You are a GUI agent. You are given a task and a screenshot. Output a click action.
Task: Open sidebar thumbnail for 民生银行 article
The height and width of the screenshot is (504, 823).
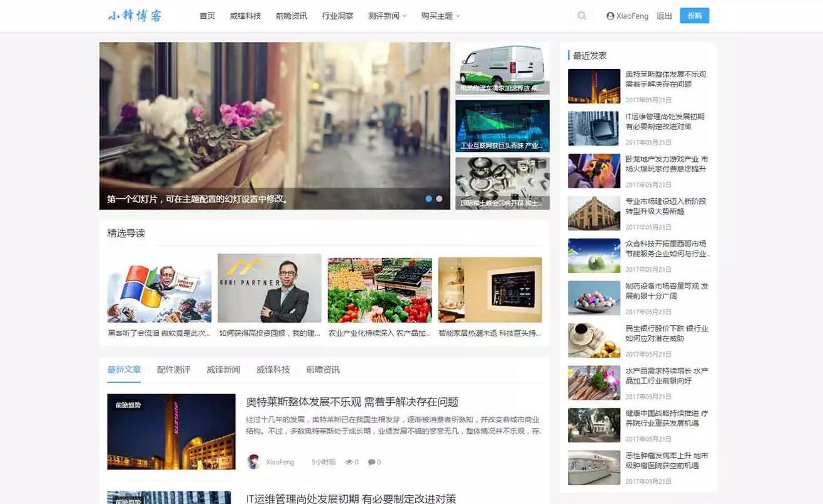coord(594,340)
